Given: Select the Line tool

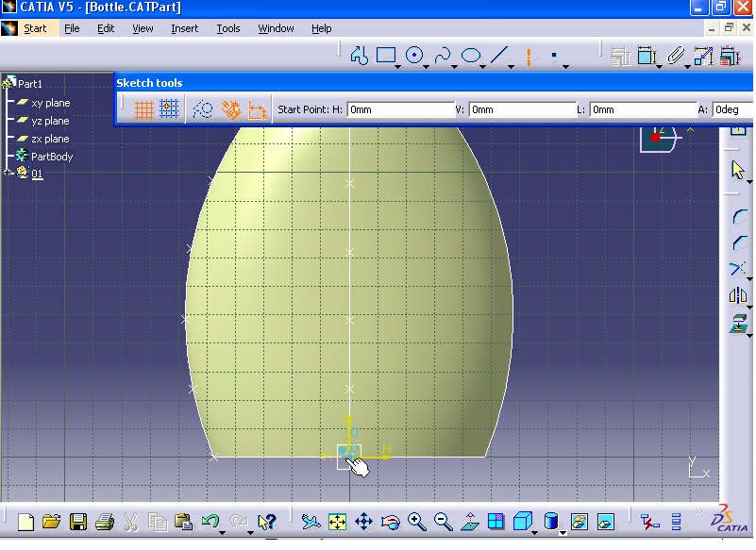Looking at the screenshot, I should (x=499, y=56).
